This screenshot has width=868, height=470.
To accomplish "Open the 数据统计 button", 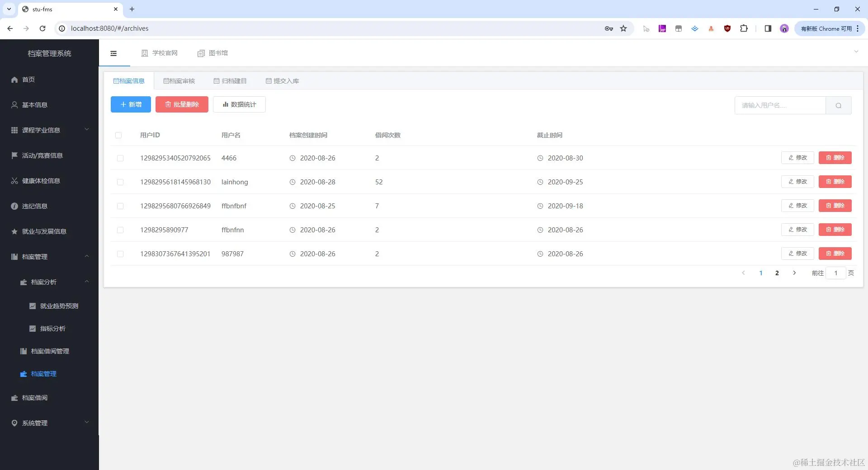I will pos(239,104).
